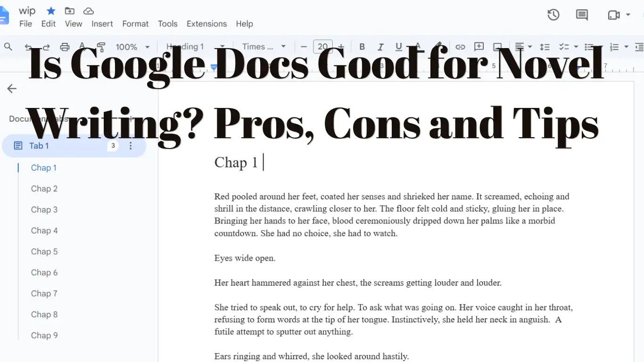Open the text alignment dropdown
The image size is (644, 362).
(x=523, y=47)
